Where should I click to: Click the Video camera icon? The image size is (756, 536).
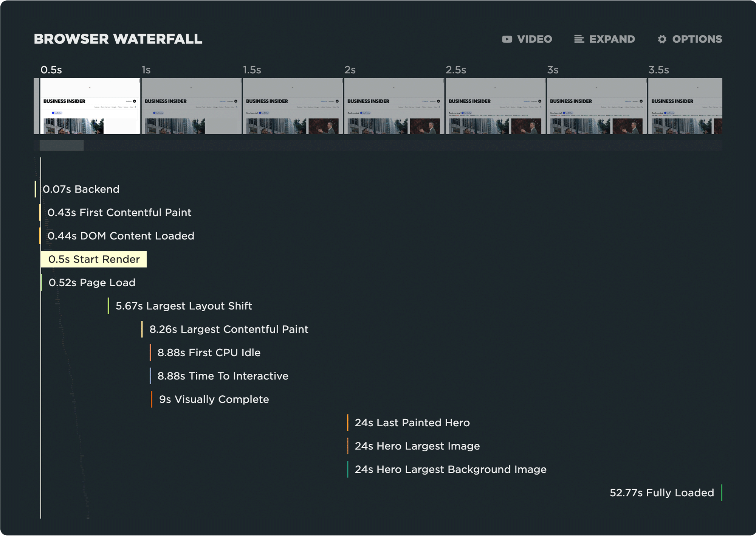[507, 39]
